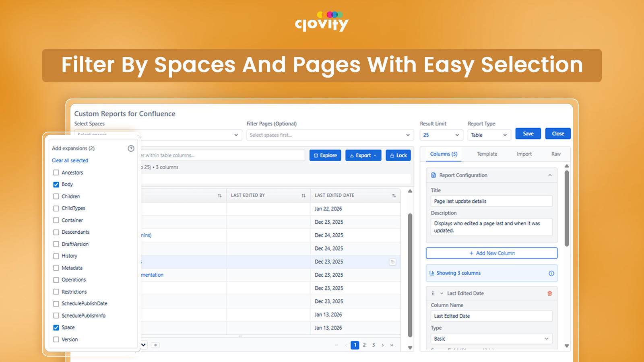Screen dimensions: 644x362
Task: Enable the Ancestors expansion checkbox
Action: point(56,173)
